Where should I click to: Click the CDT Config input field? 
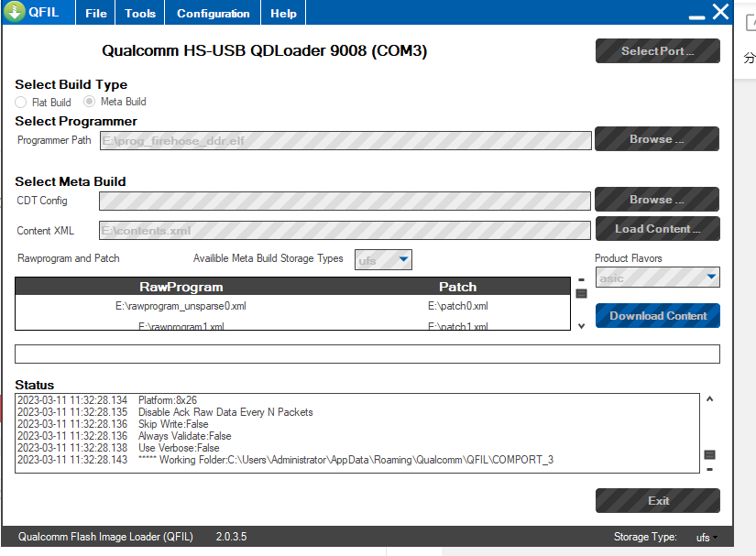tap(345, 201)
